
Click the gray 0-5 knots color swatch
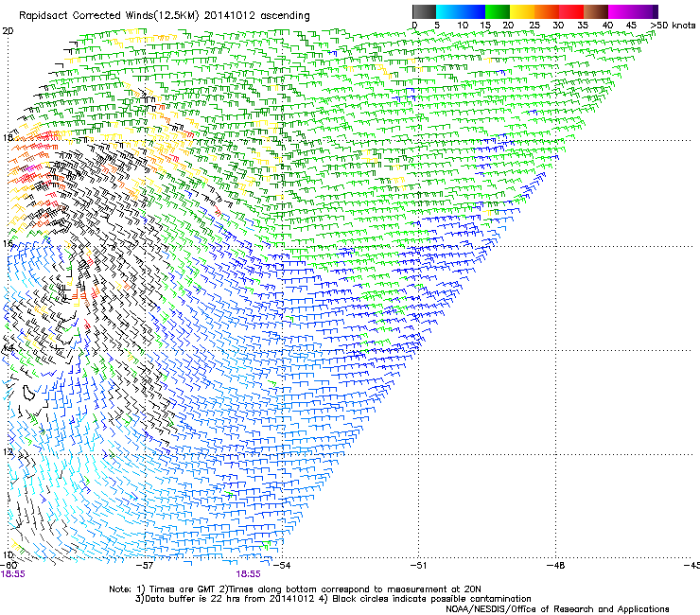pos(424,11)
